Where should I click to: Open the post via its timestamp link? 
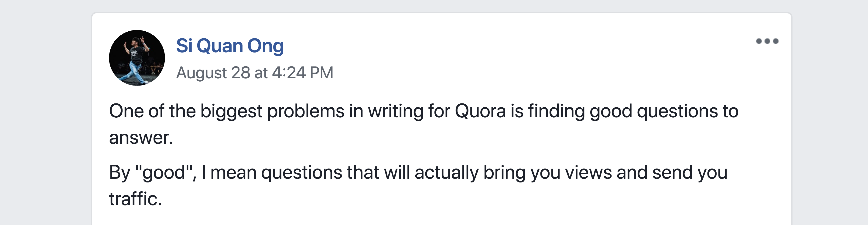coord(255,73)
